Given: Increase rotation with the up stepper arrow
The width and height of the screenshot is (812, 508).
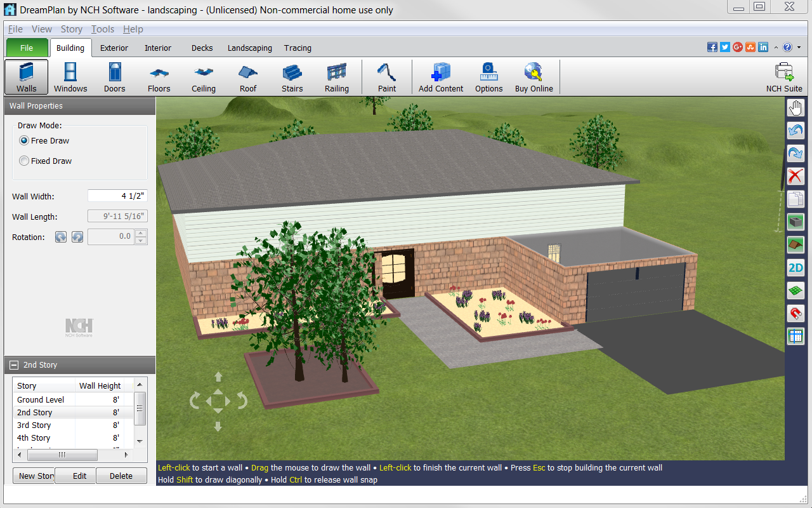Looking at the screenshot, I should pos(141,233).
